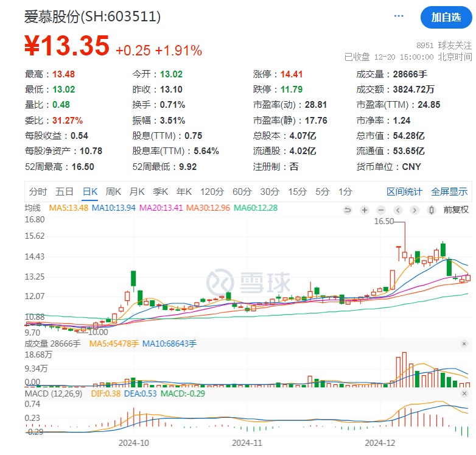The image size is (476, 455).
Task: Click the 10.00 low marker on chart
Action: click(98, 333)
